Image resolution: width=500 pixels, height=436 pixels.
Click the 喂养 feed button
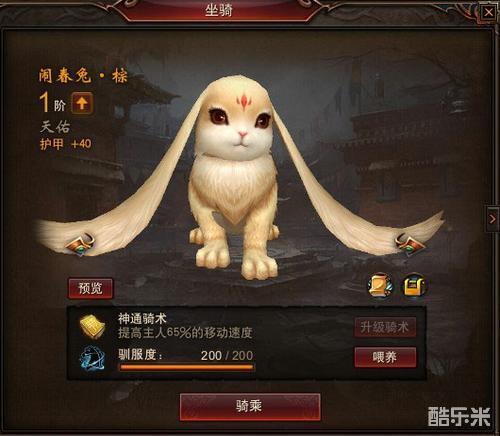(x=385, y=357)
